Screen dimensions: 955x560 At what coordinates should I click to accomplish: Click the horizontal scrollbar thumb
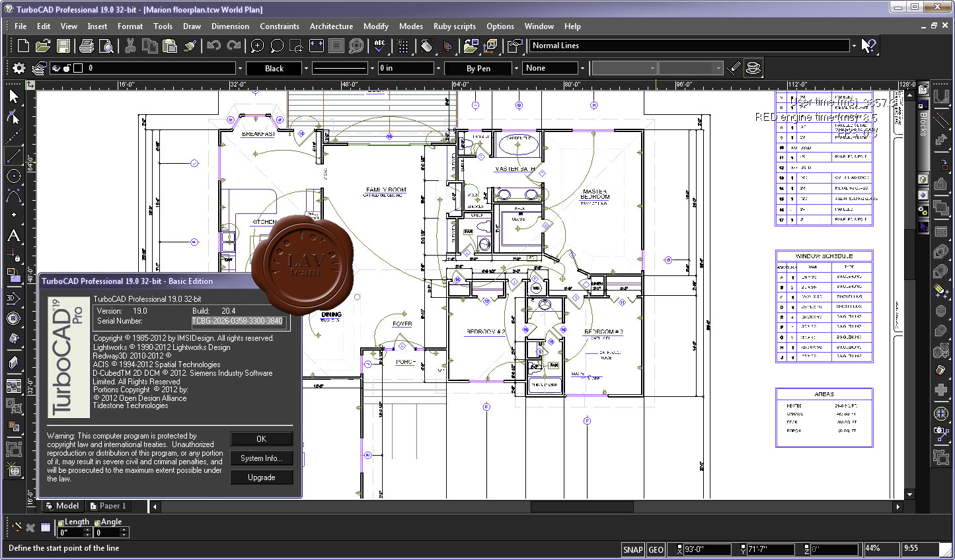coord(582,507)
